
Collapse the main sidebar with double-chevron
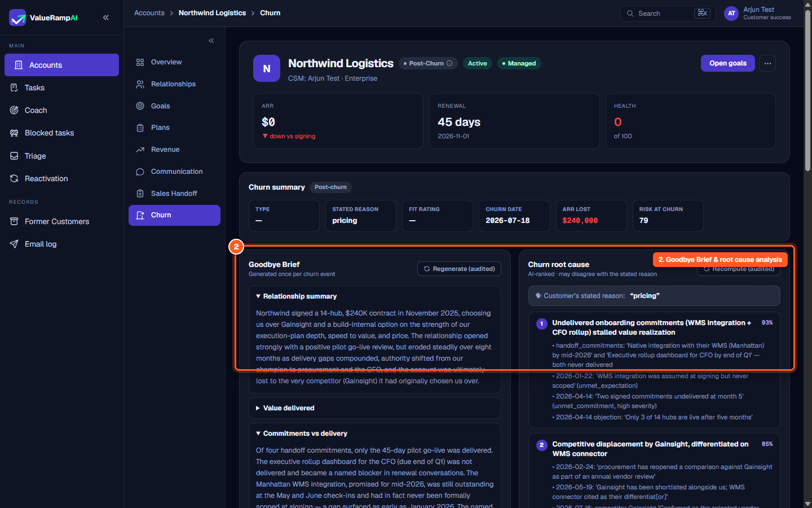click(x=106, y=17)
